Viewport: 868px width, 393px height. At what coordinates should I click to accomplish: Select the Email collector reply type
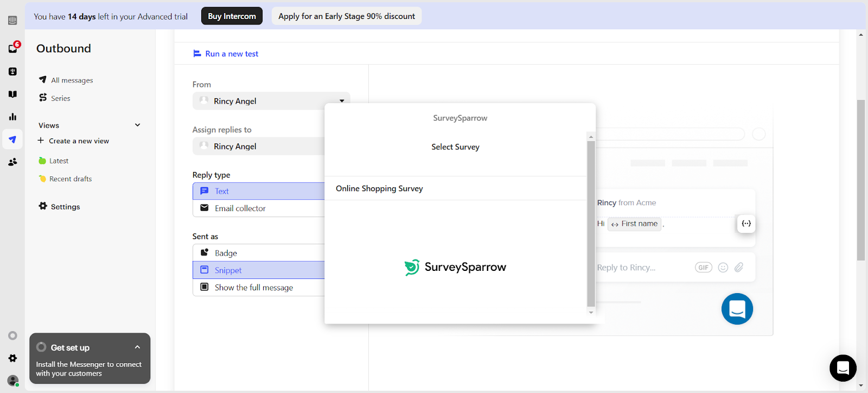(x=258, y=208)
